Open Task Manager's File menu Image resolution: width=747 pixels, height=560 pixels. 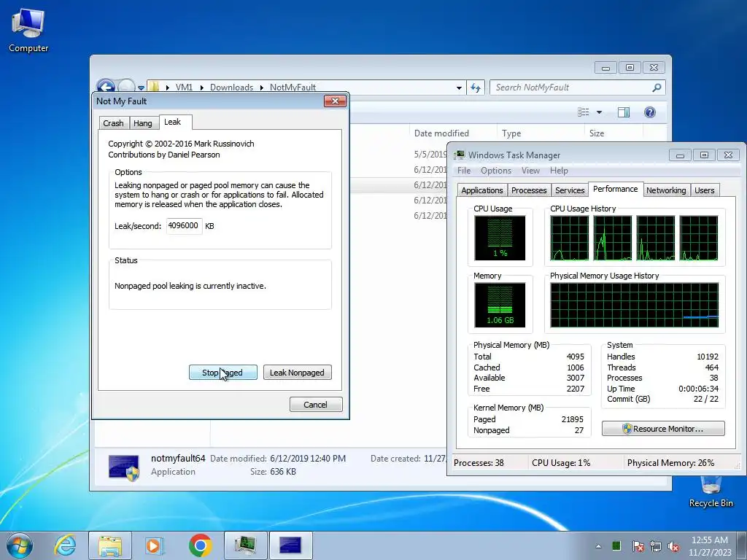(x=463, y=171)
